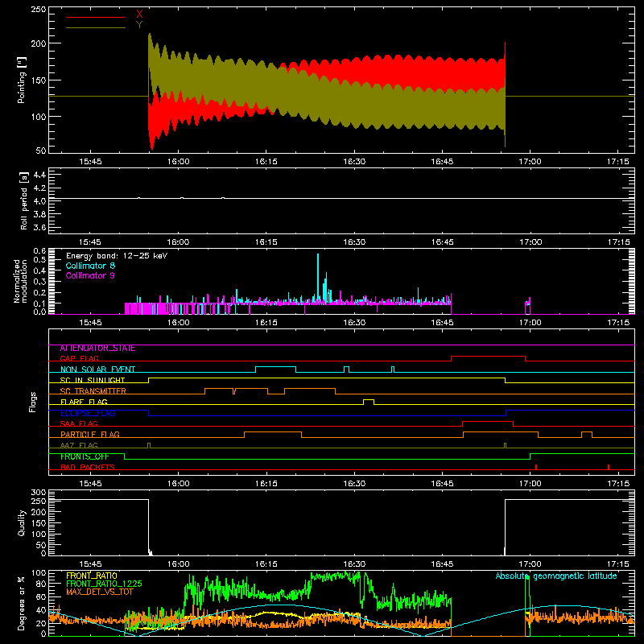Click the Roll period axis title

[x=24, y=200]
